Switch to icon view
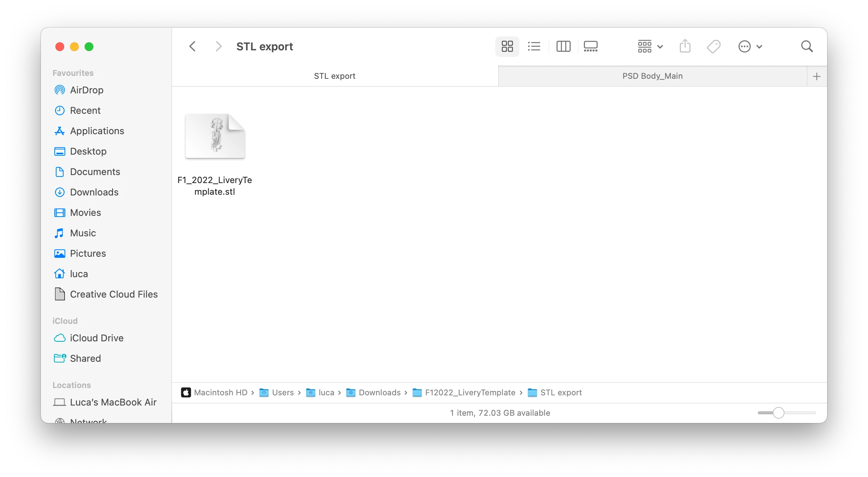Screen dimensions: 868x477 point(507,46)
